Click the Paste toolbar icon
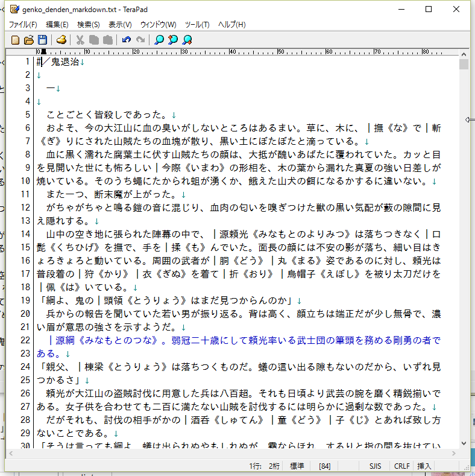This screenshot has width=475, height=476. click(108, 40)
